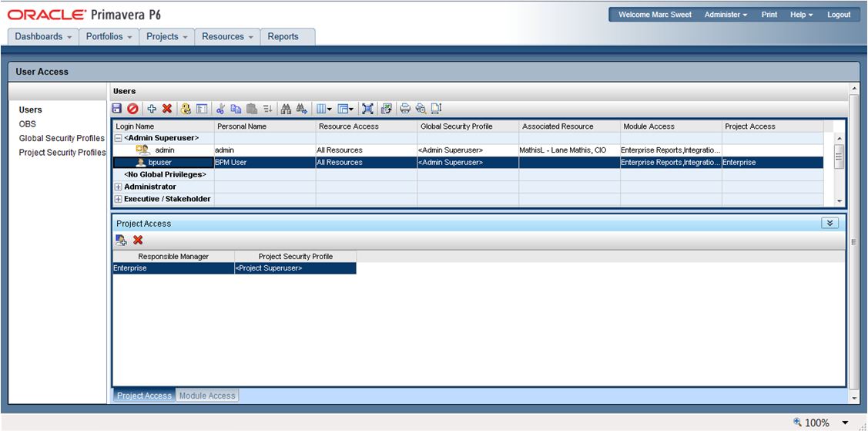This screenshot has width=868, height=431.
Task: Click the Page Setup icon
Action: tap(436, 109)
